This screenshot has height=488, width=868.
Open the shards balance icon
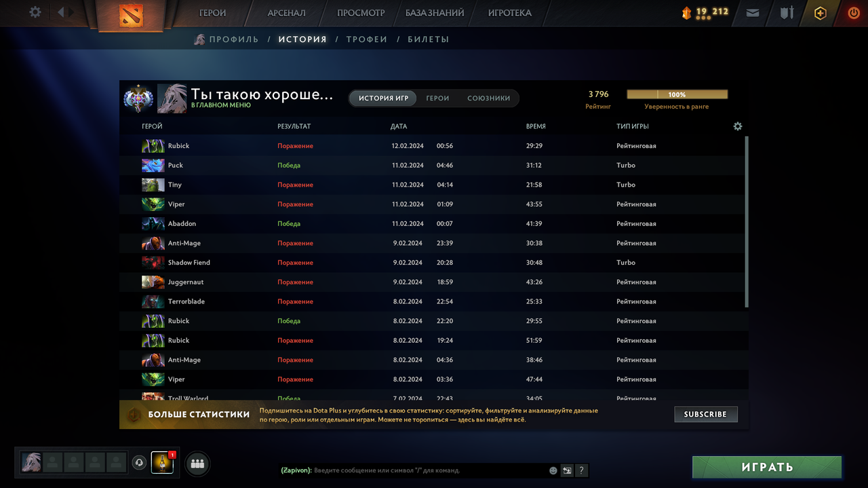point(687,13)
